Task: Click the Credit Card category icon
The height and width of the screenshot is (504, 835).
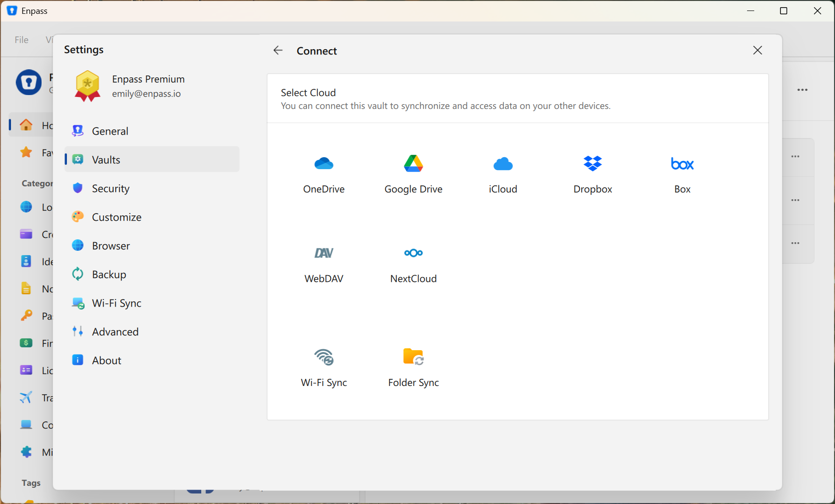Action: (x=26, y=234)
